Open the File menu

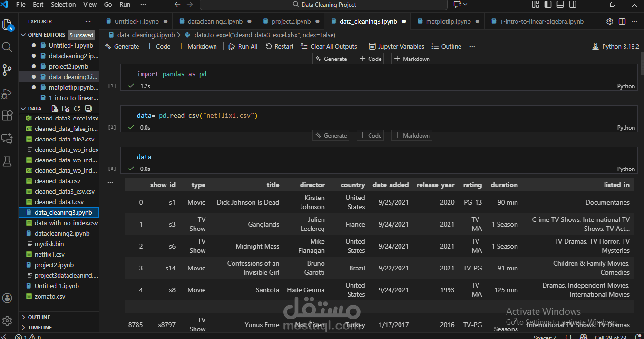click(x=20, y=4)
